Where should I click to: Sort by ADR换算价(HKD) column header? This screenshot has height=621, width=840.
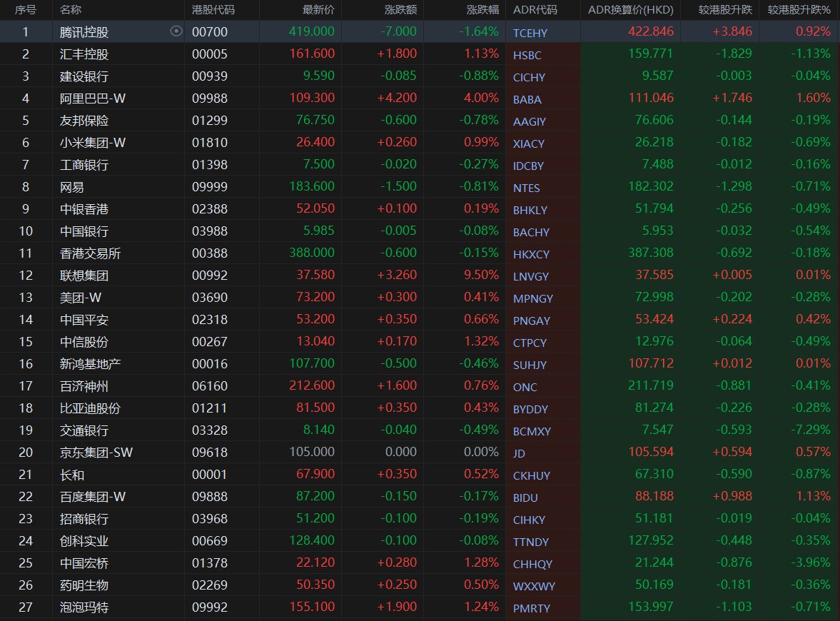tap(631, 10)
